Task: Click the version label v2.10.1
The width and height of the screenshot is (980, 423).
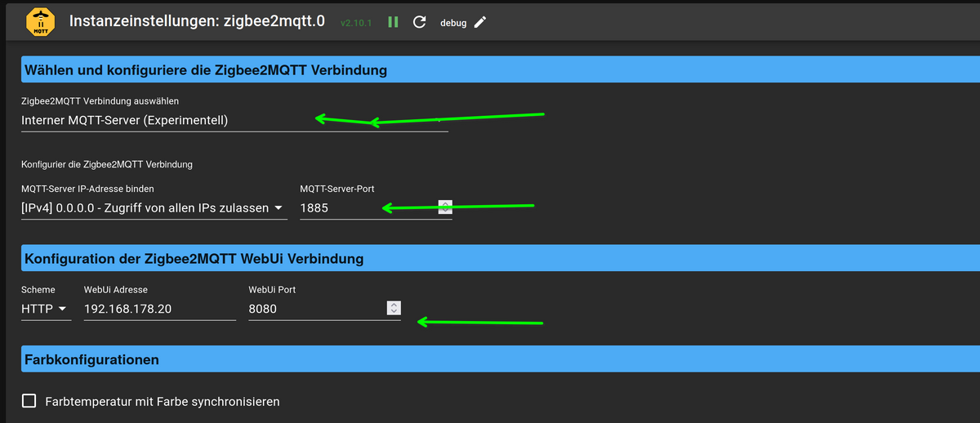Action: pos(356,23)
